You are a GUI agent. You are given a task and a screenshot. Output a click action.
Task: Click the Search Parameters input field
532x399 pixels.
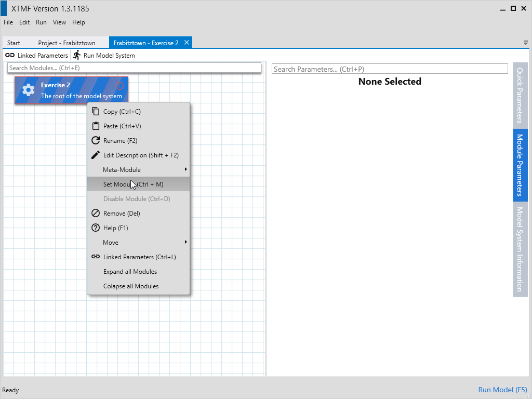click(x=389, y=69)
